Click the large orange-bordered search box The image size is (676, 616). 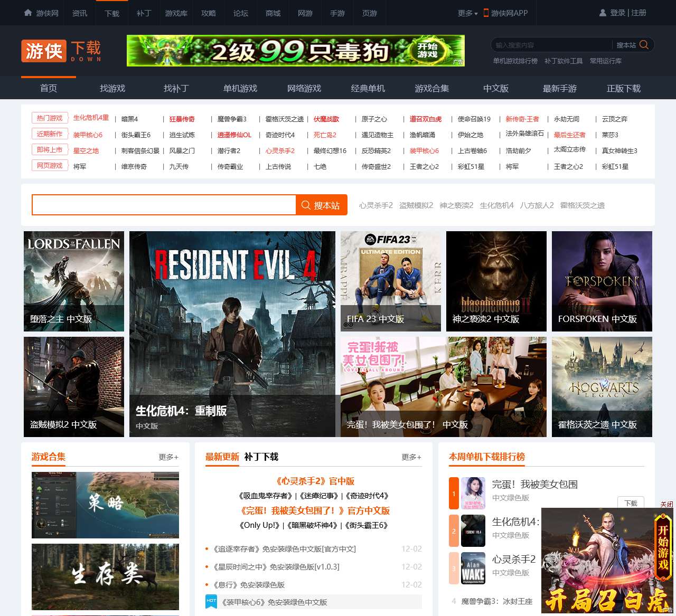point(164,205)
